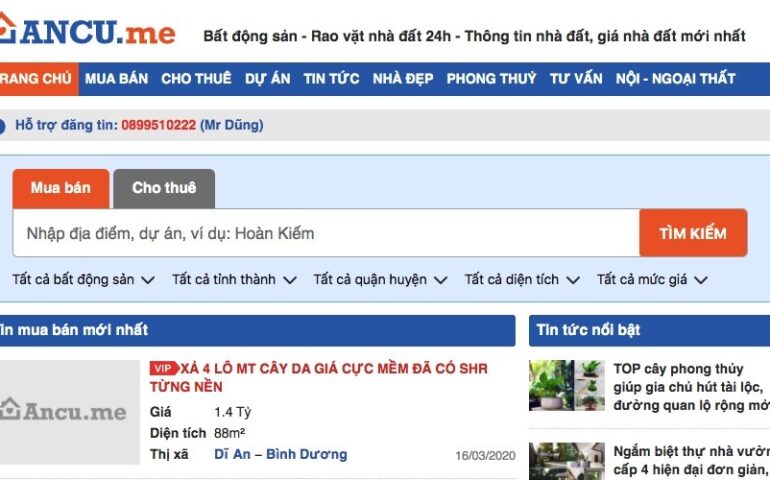Open the garden villa article thumbnail
Viewport: 770px width, 480px height.
point(566,461)
